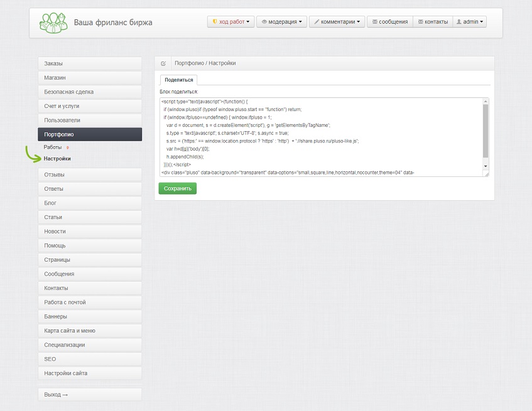The image size is (532, 411).
Task: Open the модерация dropdown menu
Action: (281, 22)
